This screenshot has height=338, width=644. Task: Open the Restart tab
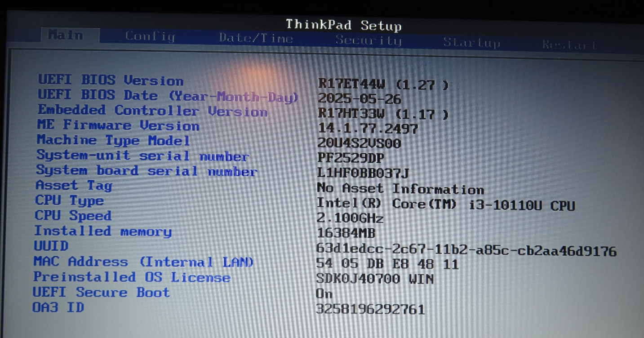[x=569, y=44]
